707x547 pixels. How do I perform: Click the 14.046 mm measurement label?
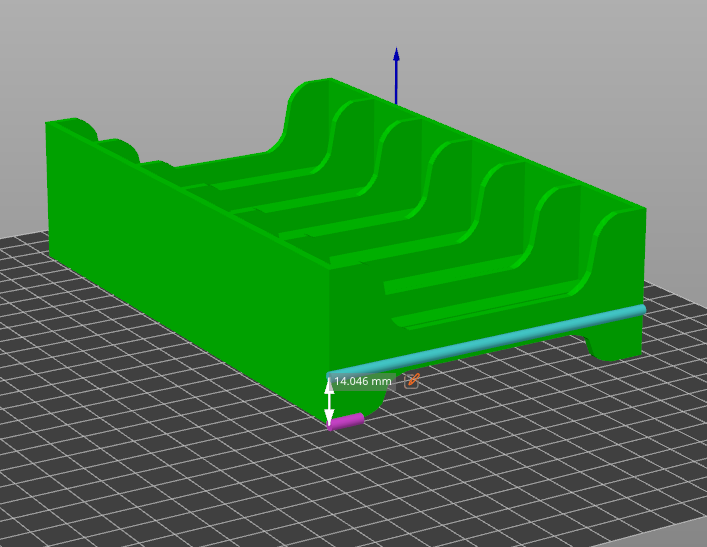point(363,382)
